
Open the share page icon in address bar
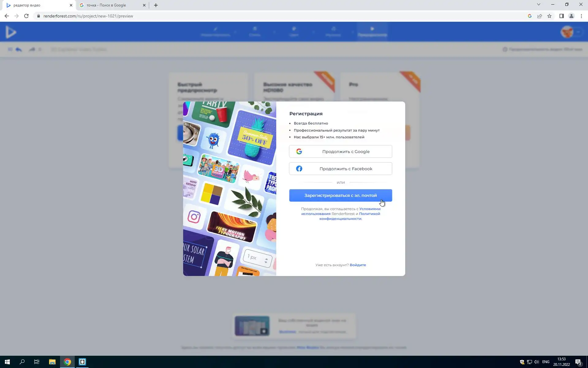[540, 16]
